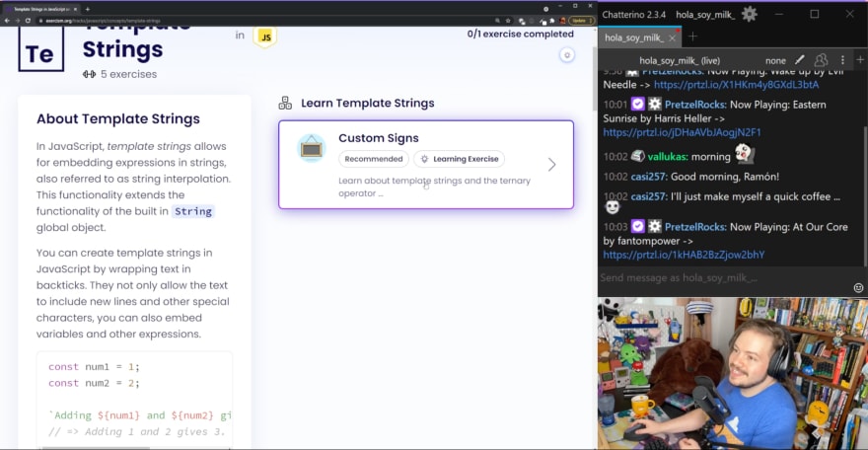868x450 pixels.
Task: Click the Learn Template Strings heading icon
Action: tap(285, 103)
